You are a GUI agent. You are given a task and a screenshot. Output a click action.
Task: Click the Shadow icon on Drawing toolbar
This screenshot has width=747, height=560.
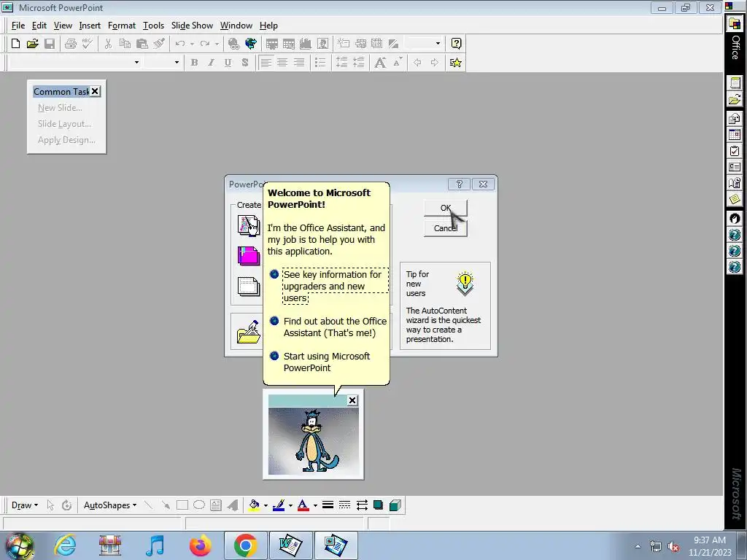click(x=379, y=505)
